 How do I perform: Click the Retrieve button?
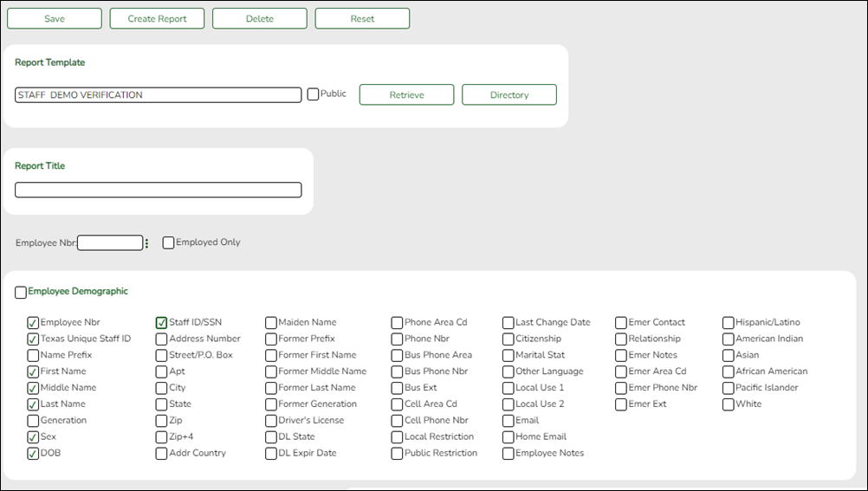click(407, 94)
